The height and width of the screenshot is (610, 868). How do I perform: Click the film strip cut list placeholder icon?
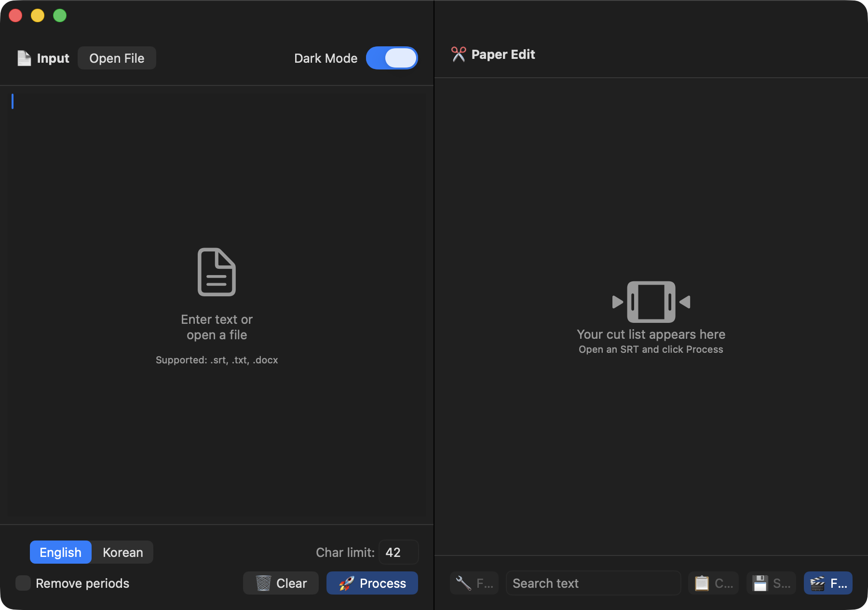651,302
